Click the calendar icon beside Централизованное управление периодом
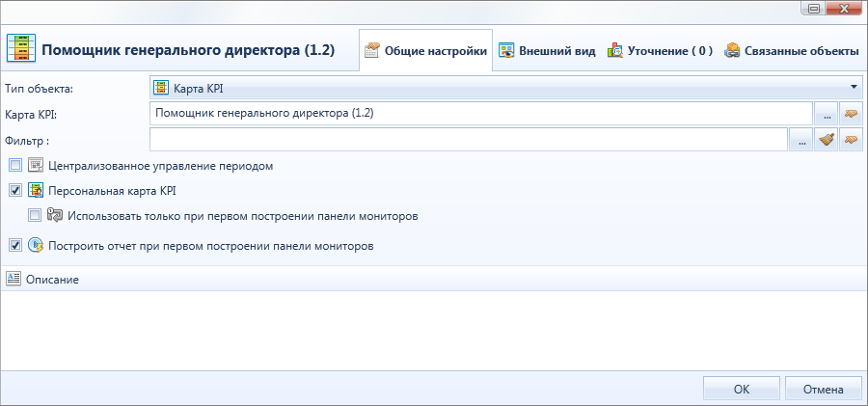This screenshot has width=868, height=406. click(x=36, y=165)
